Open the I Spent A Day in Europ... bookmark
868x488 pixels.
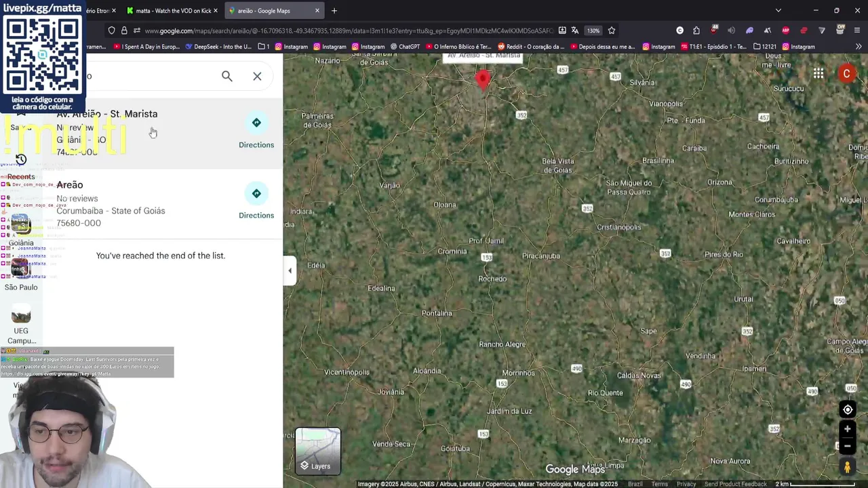(146, 47)
